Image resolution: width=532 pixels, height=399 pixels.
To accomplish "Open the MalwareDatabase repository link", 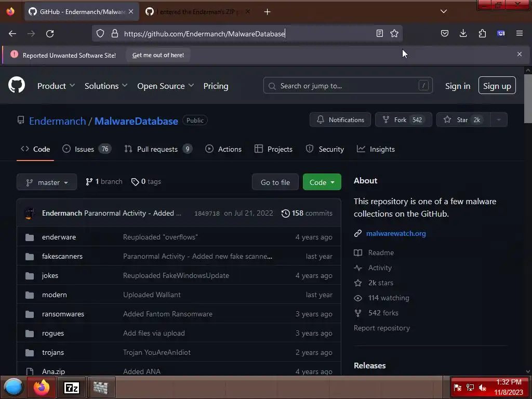I will coord(136,121).
